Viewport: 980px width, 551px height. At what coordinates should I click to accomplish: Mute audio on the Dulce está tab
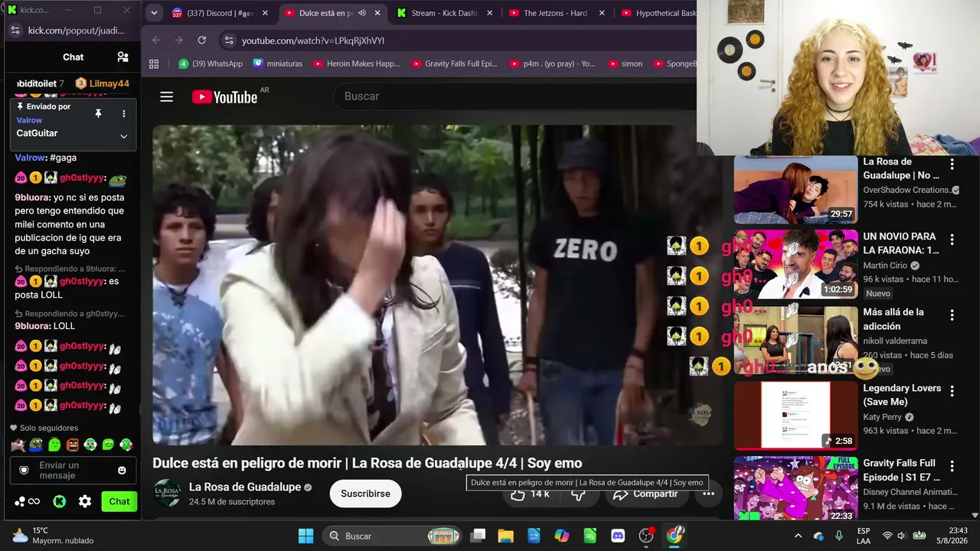coord(361,13)
